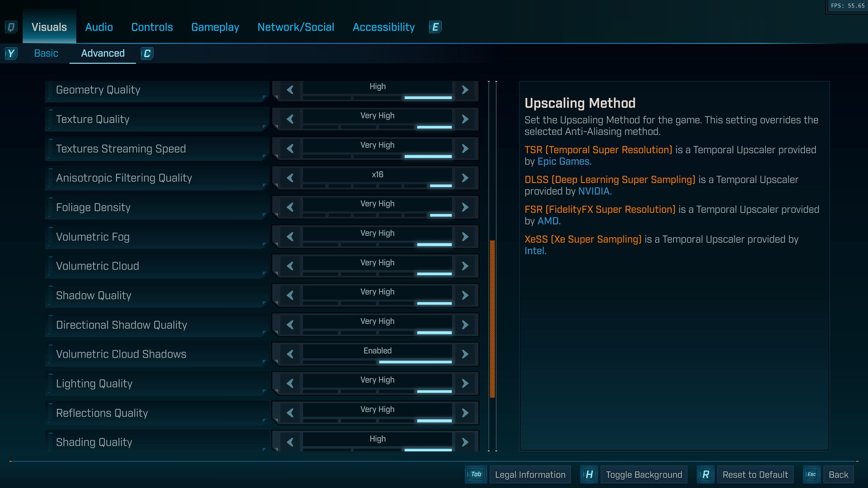The width and height of the screenshot is (868, 488).
Task: Lower Anisotropic Filtering Quality using left arrow
Action: pyautogui.click(x=290, y=178)
